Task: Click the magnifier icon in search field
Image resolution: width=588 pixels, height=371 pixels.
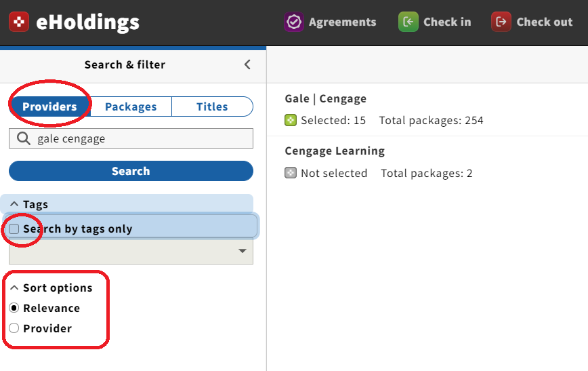Action: (x=24, y=138)
